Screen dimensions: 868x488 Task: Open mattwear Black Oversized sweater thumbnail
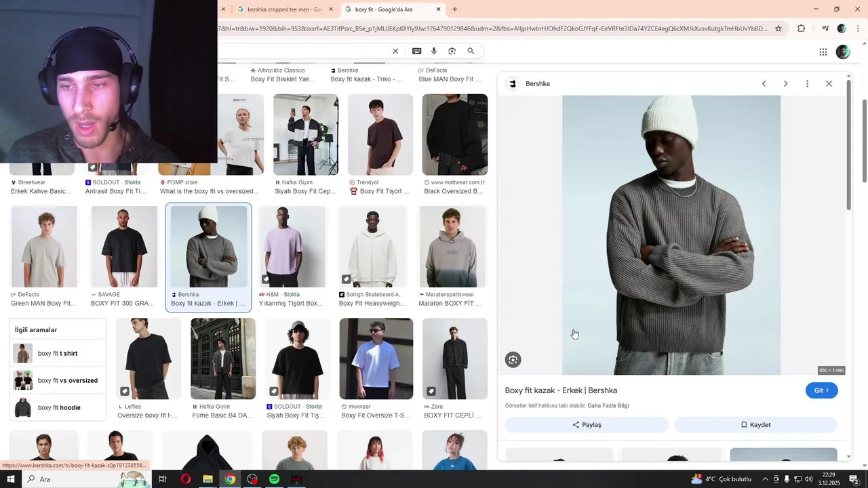[455, 134]
